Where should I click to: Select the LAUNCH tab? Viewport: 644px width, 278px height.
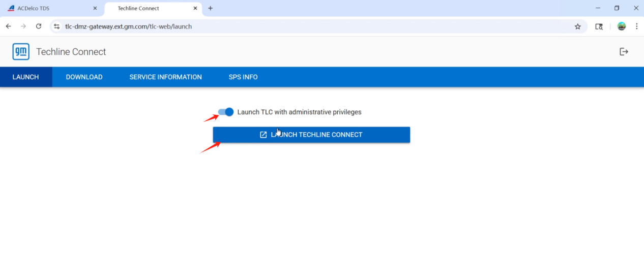25,77
